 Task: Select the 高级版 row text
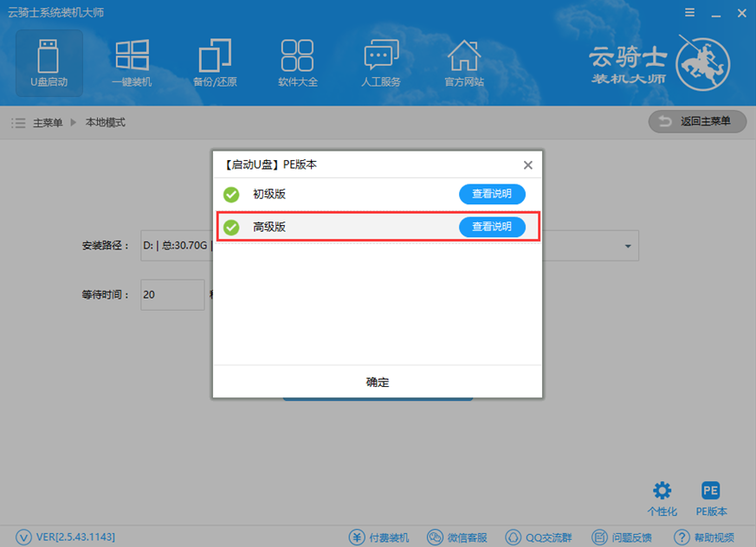(x=269, y=227)
